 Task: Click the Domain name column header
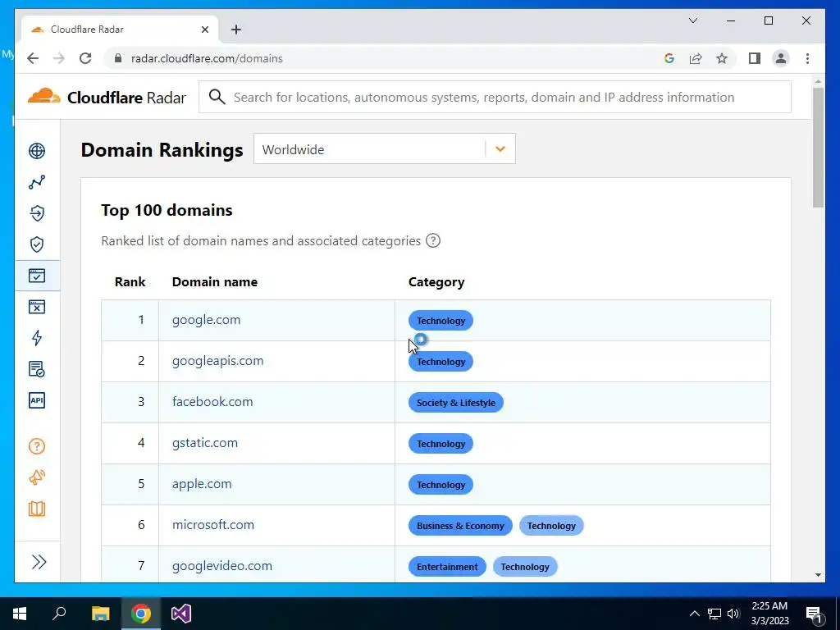click(215, 282)
